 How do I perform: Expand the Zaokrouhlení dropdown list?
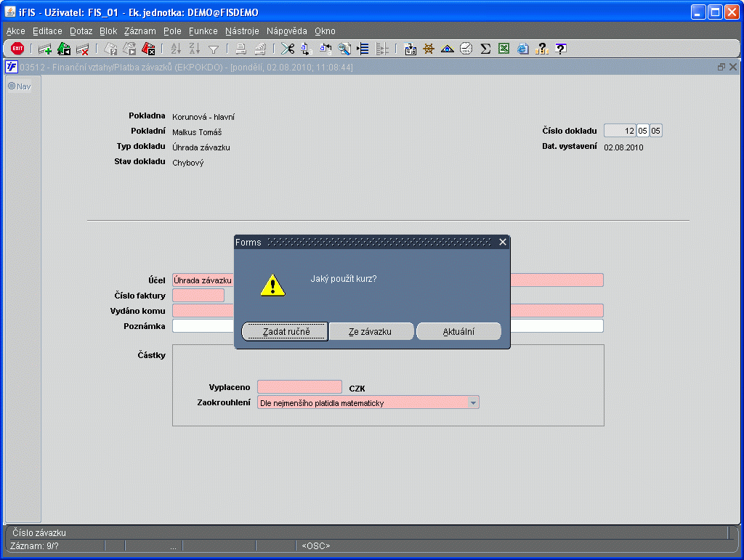(x=473, y=402)
